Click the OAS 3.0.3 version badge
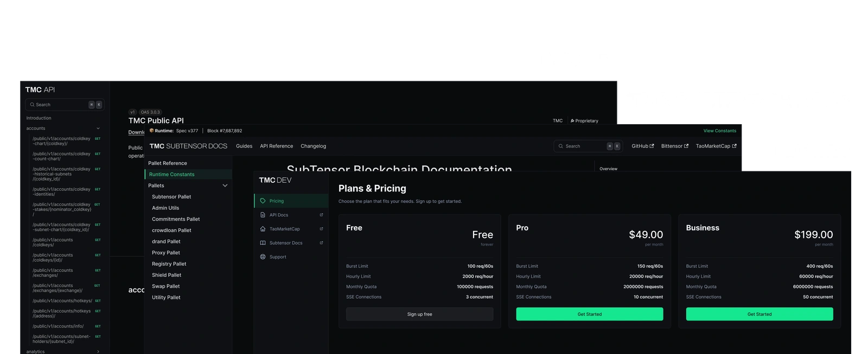Viewport: 868px width, 354px height. pyautogui.click(x=150, y=112)
